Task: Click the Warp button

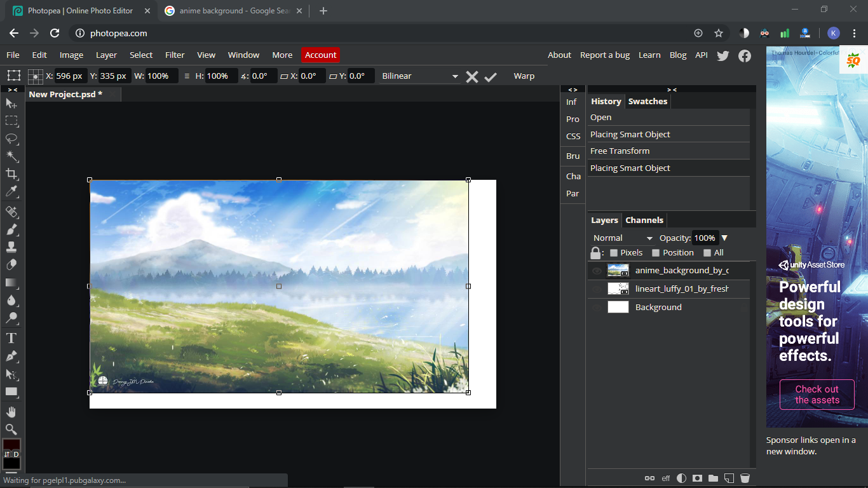Action: 524,76
